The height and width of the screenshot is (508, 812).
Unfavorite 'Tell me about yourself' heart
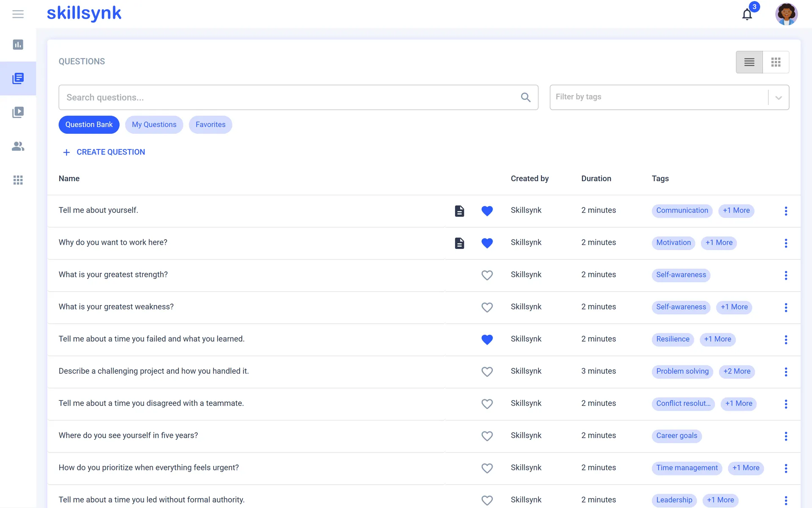click(x=487, y=211)
